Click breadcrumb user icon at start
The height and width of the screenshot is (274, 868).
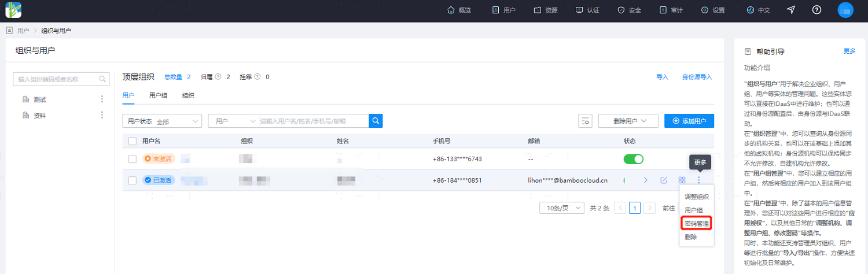pyautogui.click(x=9, y=30)
